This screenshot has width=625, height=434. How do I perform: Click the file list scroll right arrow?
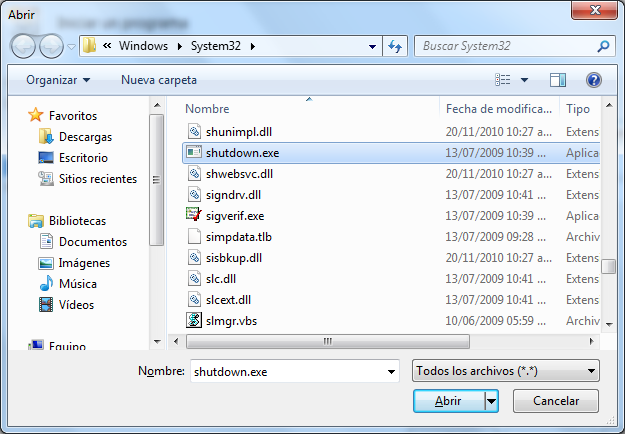592,342
